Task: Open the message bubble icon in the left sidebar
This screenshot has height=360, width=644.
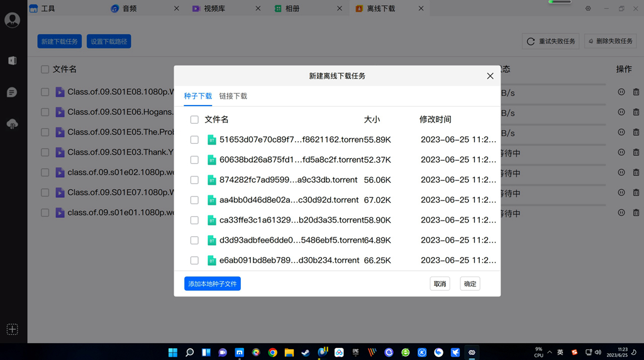Action: (x=12, y=92)
